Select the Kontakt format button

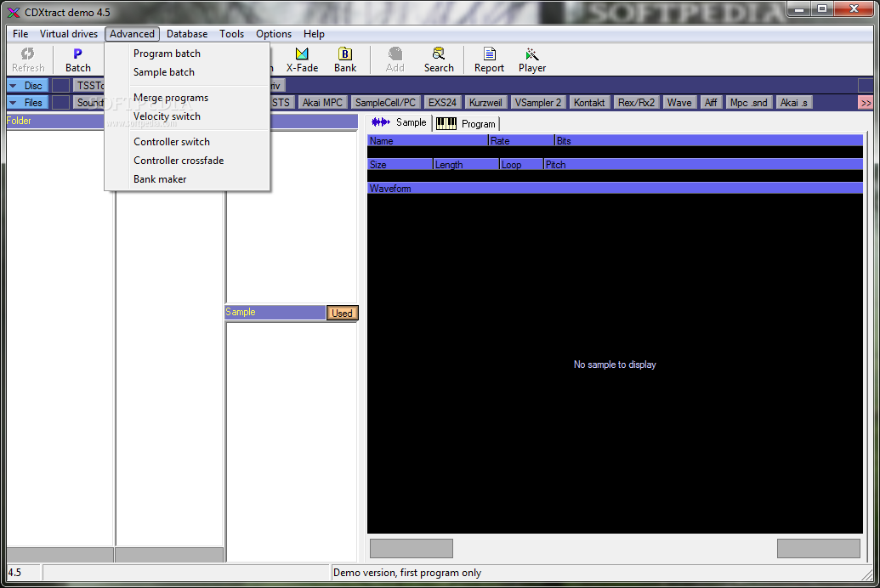[589, 103]
